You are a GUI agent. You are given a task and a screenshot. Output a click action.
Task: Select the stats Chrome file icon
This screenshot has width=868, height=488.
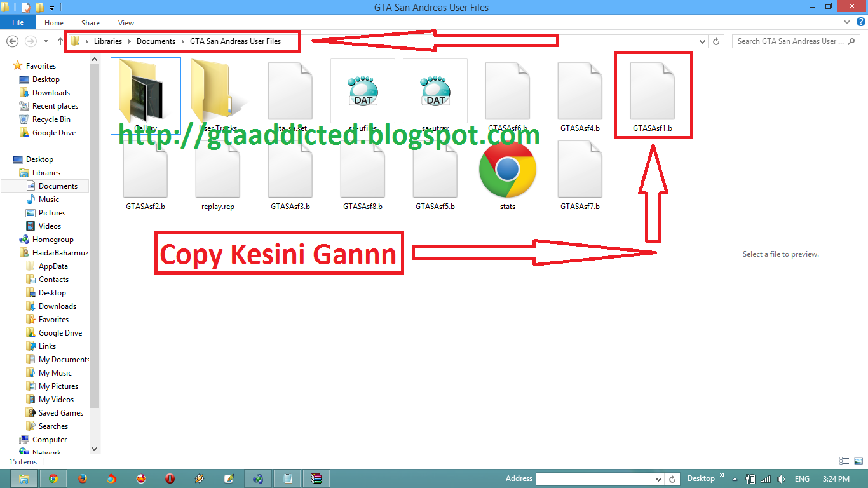point(508,169)
